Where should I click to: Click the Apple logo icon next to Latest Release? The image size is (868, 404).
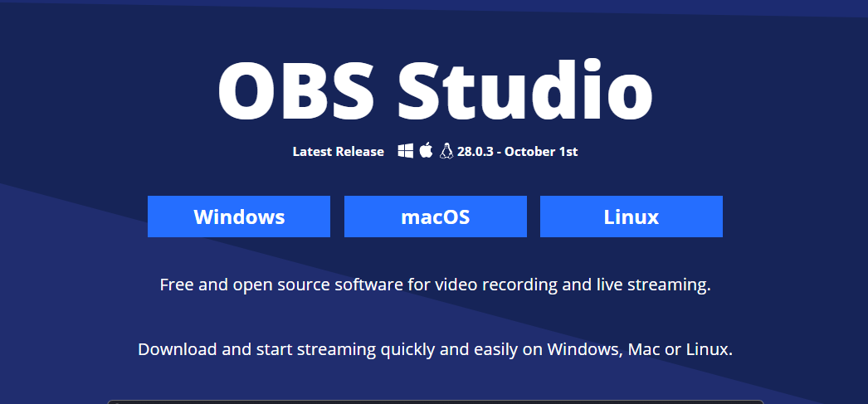click(426, 150)
